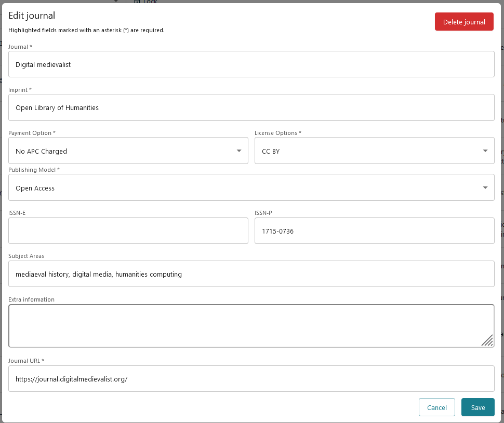Save the journal changes

coord(478,407)
